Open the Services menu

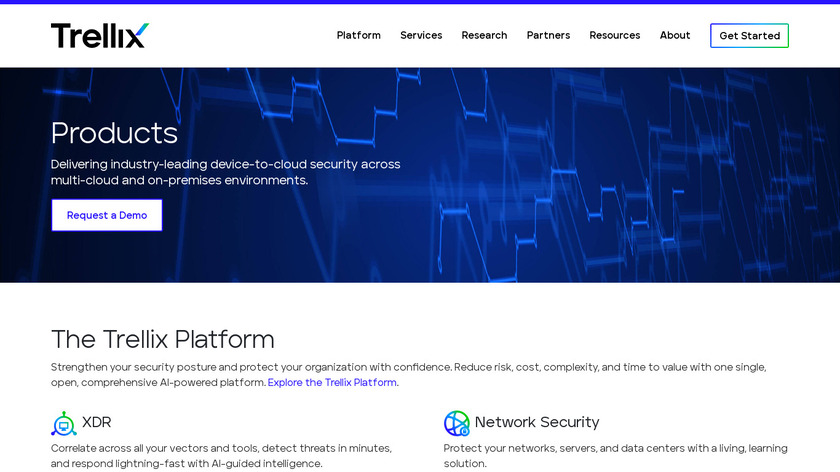click(421, 35)
